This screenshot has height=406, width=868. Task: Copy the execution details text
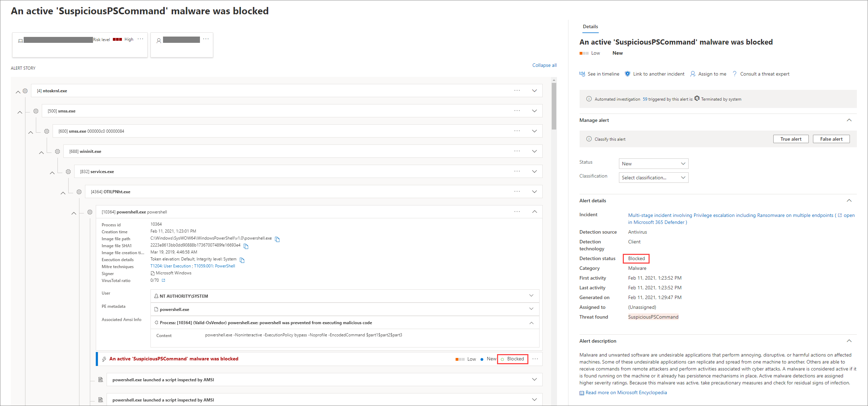coord(242,260)
